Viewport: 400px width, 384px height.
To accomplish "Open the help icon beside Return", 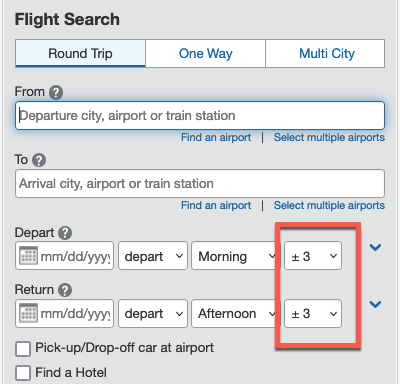I will [x=65, y=290].
